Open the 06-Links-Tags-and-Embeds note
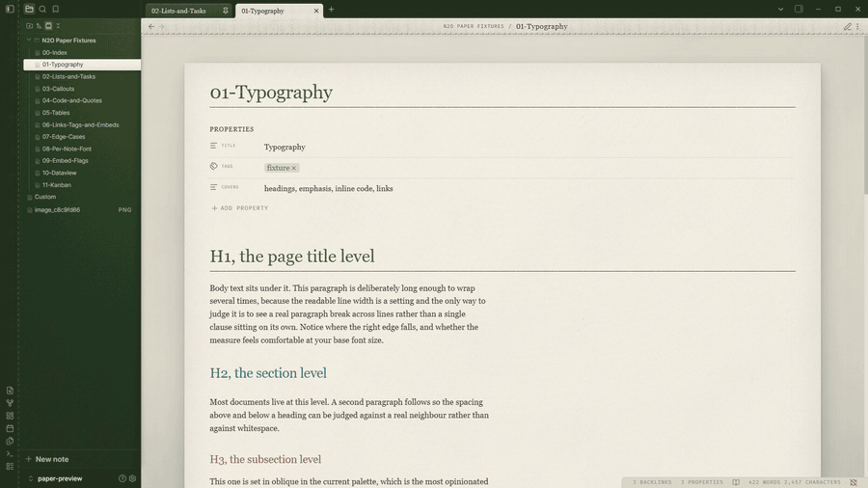The width and height of the screenshot is (868, 488). (82, 124)
